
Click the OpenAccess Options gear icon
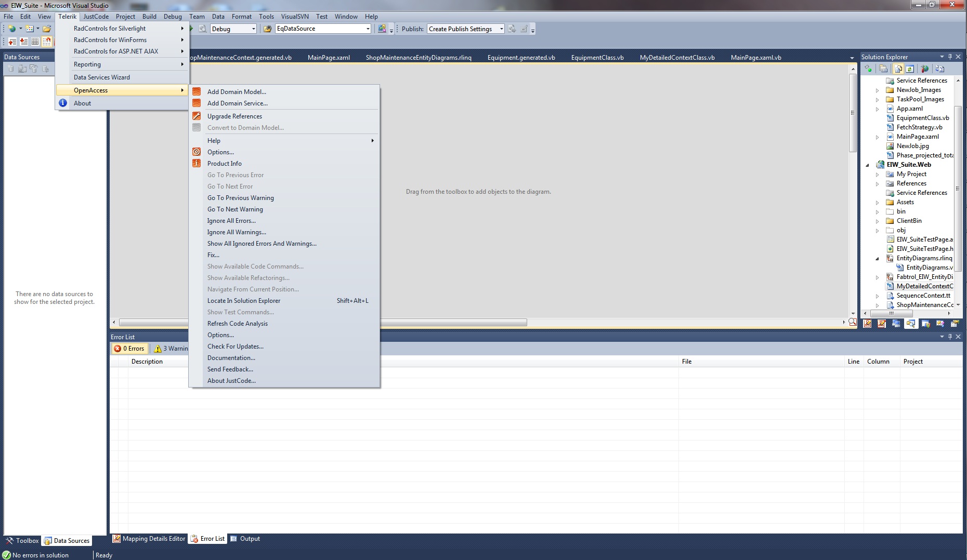click(x=197, y=152)
